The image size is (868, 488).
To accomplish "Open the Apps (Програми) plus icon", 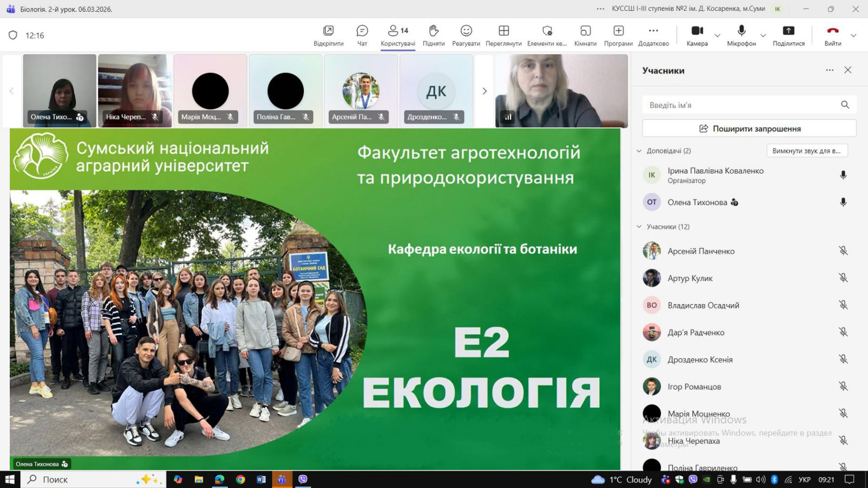I will (x=618, y=31).
